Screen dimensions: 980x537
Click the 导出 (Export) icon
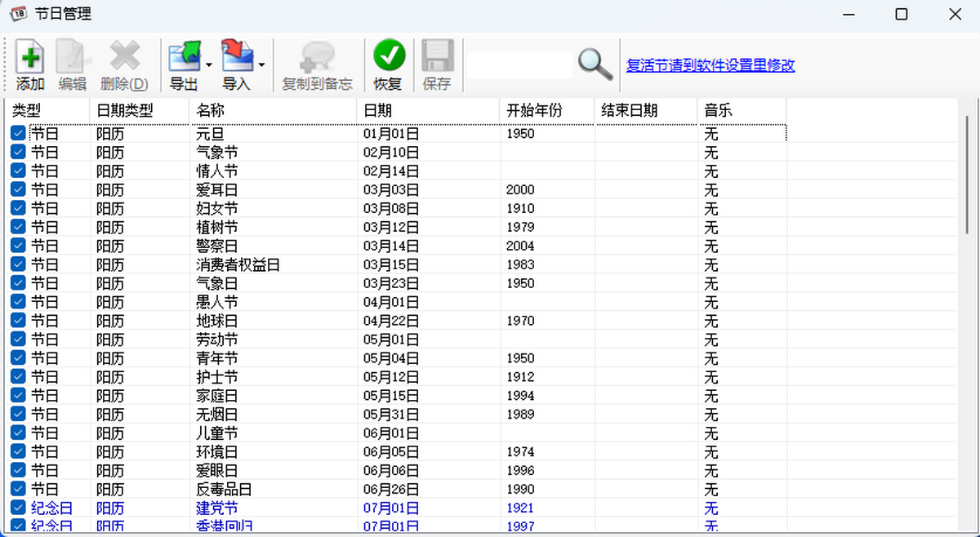coord(184,59)
